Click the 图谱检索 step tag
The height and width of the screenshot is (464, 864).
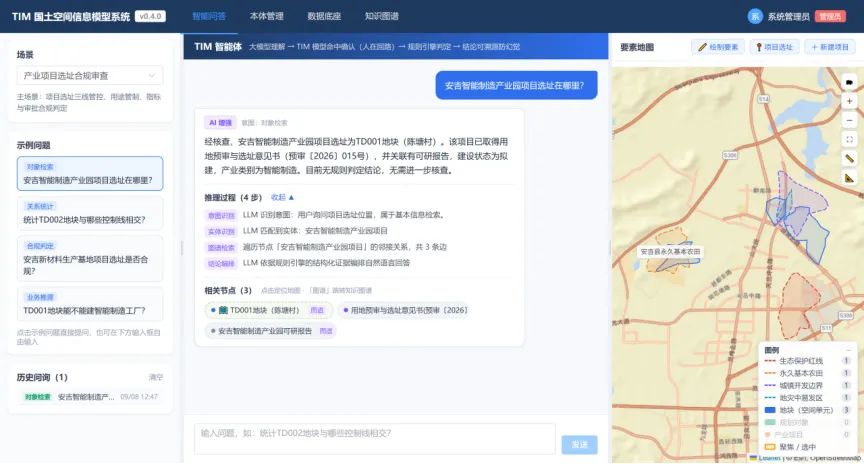coord(222,247)
